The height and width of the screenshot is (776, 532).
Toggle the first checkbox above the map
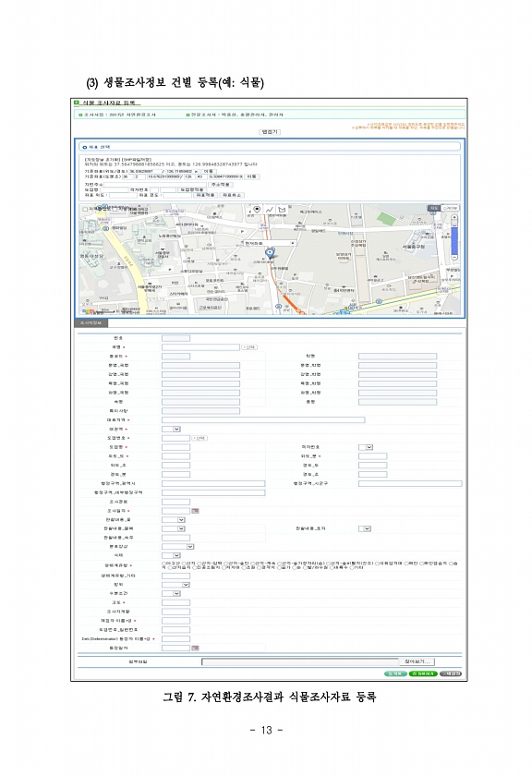click(x=85, y=210)
